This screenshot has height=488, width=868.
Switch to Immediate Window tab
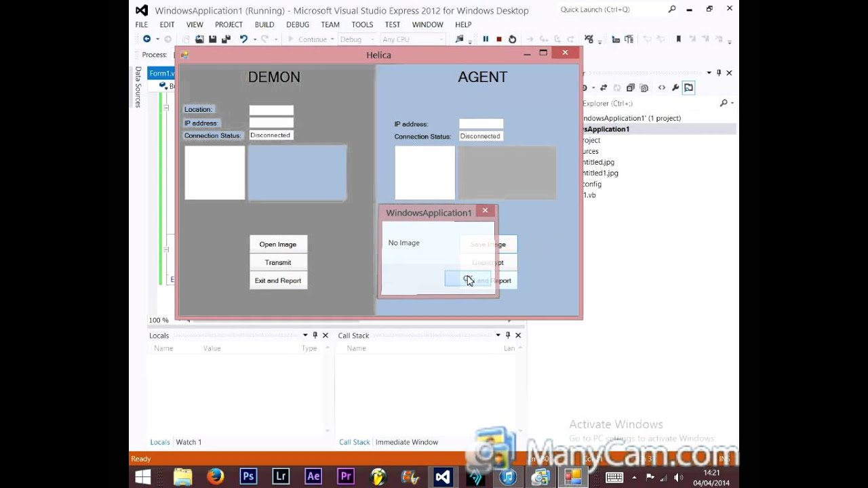tap(407, 442)
